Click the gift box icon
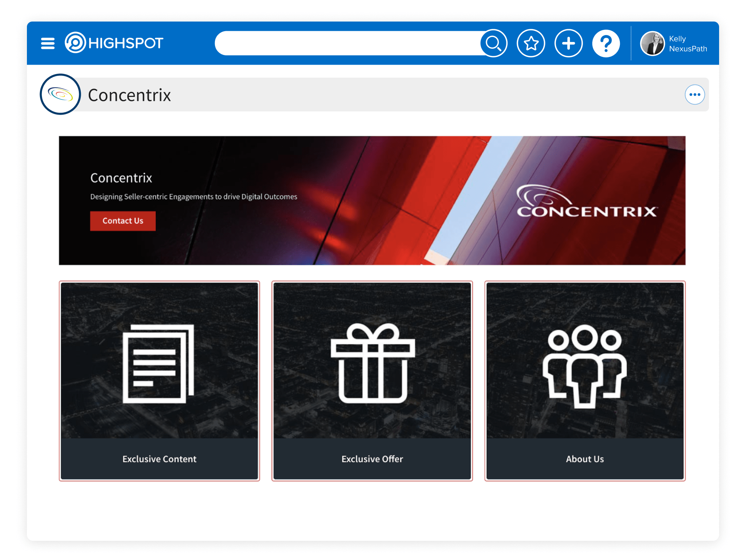Screen dimensions: 746x560 (x=372, y=363)
